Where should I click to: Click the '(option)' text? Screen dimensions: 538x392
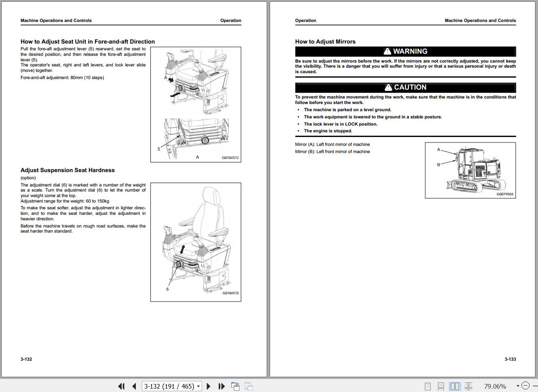(x=28, y=178)
